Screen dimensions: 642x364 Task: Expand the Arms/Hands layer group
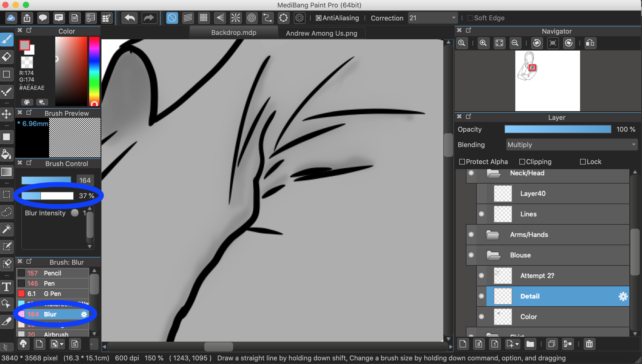click(x=492, y=235)
